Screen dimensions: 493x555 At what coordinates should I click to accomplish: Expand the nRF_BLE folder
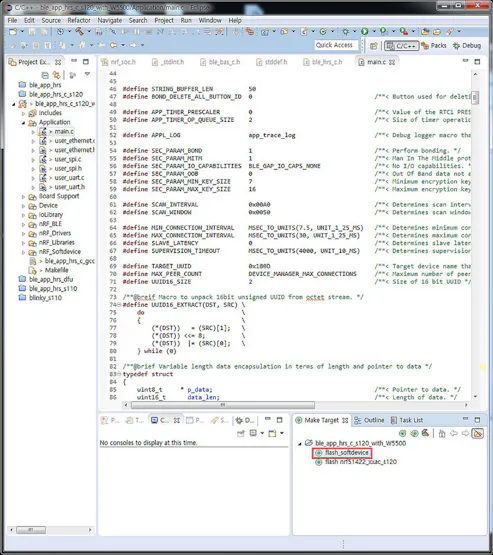tap(23, 224)
